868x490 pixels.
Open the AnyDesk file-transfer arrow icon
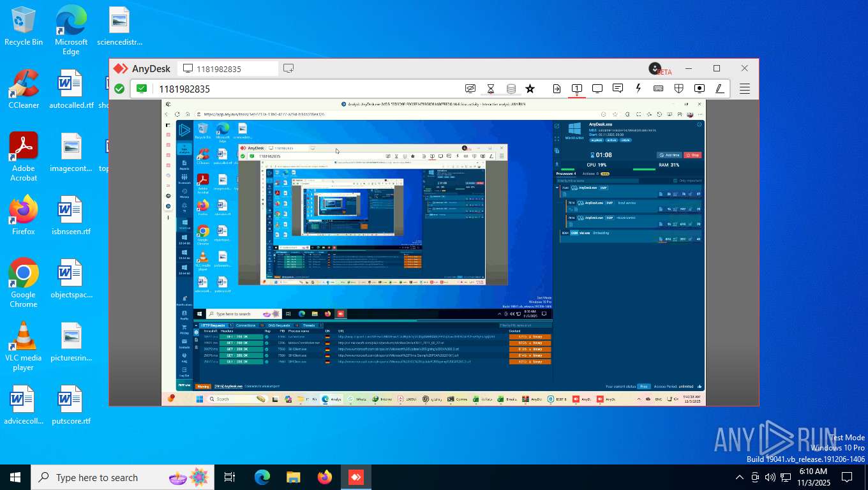(x=557, y=89)
